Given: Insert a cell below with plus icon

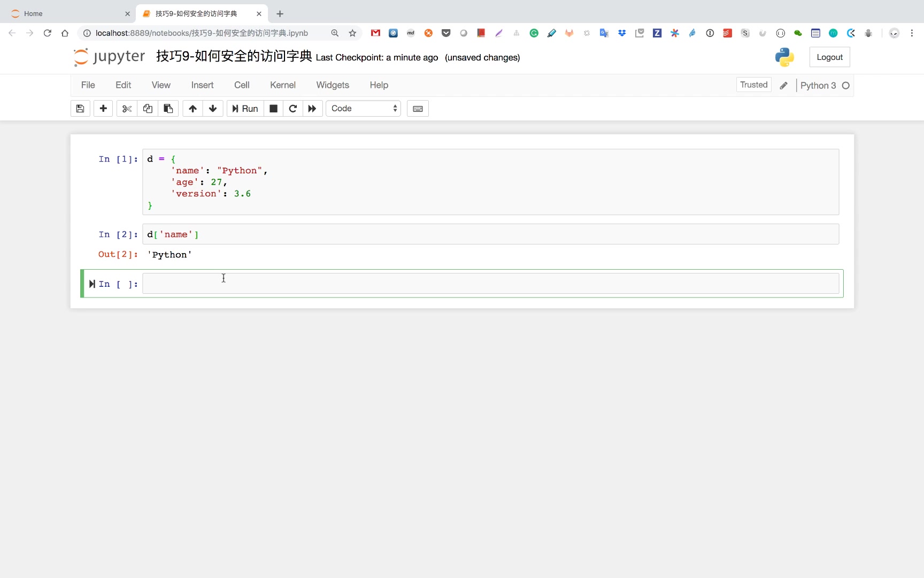Looking at the screenshot, I should point(103,109).
